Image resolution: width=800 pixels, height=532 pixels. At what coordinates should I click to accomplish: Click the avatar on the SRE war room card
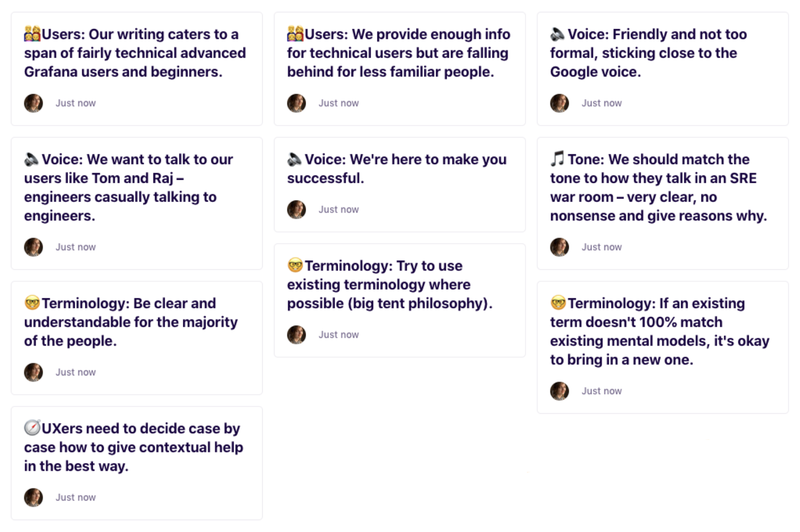click(559, 247)
